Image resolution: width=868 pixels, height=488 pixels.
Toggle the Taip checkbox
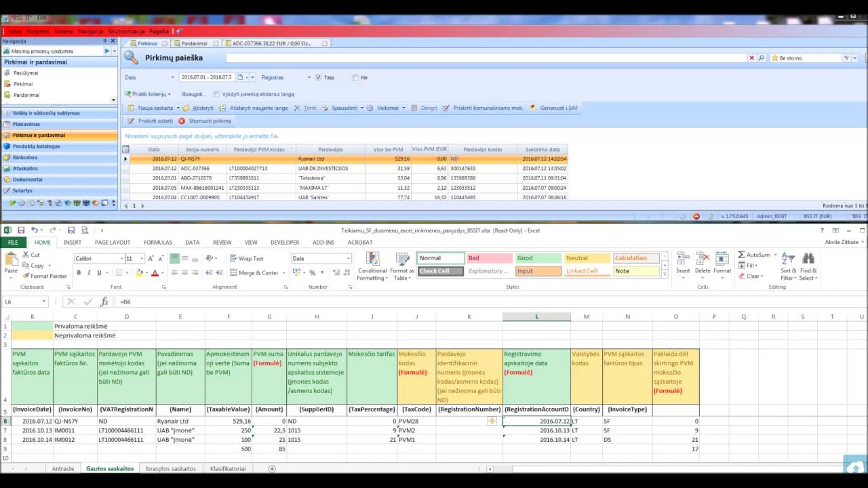pos(318,77)
